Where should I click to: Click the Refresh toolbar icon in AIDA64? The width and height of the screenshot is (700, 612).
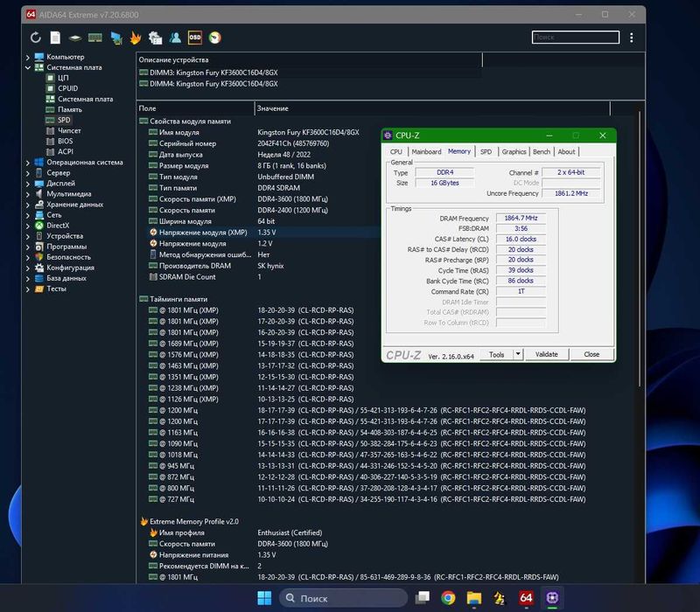[x=36, y=38]
